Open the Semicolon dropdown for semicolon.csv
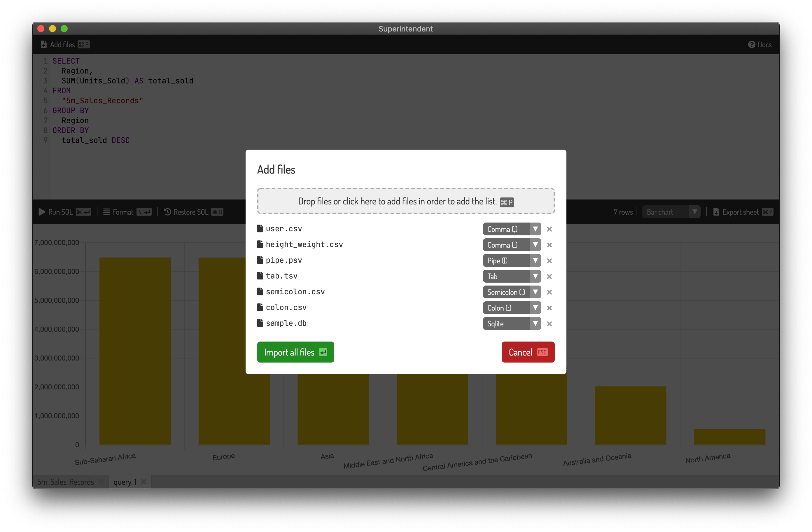 (512, 292)
